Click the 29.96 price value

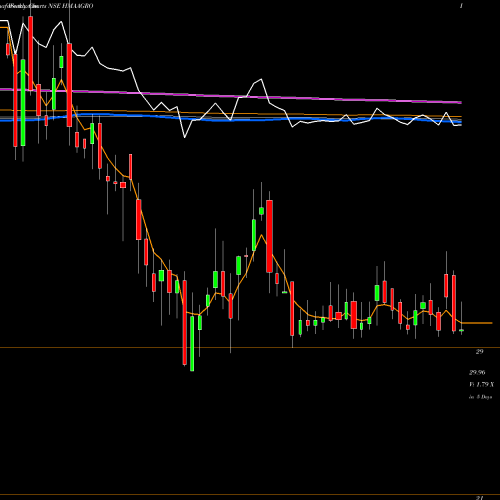[477, 372]
